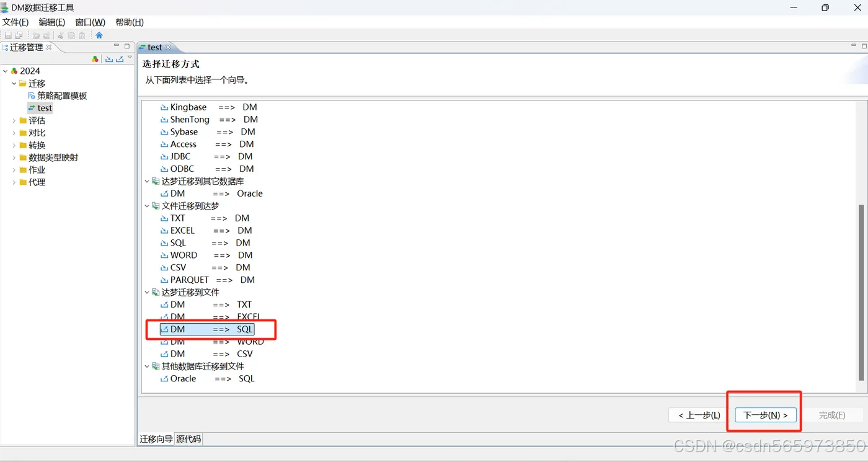The width and height of the screenshot is (868, 462).
Task: Click the Paste clipboard icon
Action: click(x=82, y=35)
